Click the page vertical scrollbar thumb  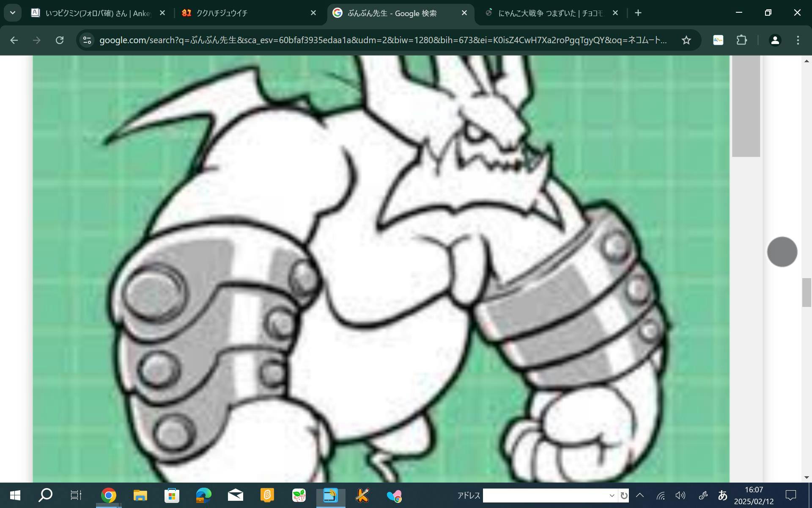pos(806,292)
